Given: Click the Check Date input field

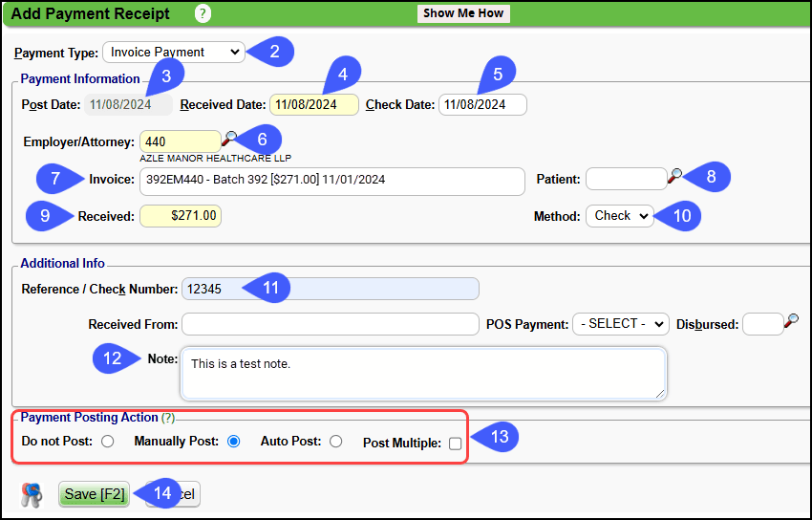Looking at the screenshot, I should (x=482, y=104).
